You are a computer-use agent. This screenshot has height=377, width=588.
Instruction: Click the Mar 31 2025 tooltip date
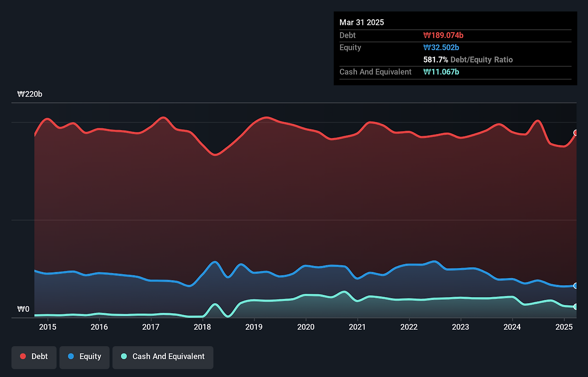coord(362,22)
